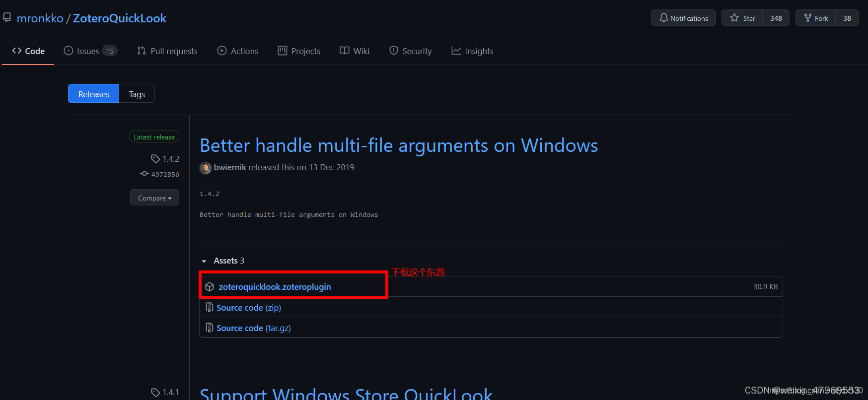Open the Actions tab
The width and height of the screenshot is (868, 400).
[x=238, y=51]
